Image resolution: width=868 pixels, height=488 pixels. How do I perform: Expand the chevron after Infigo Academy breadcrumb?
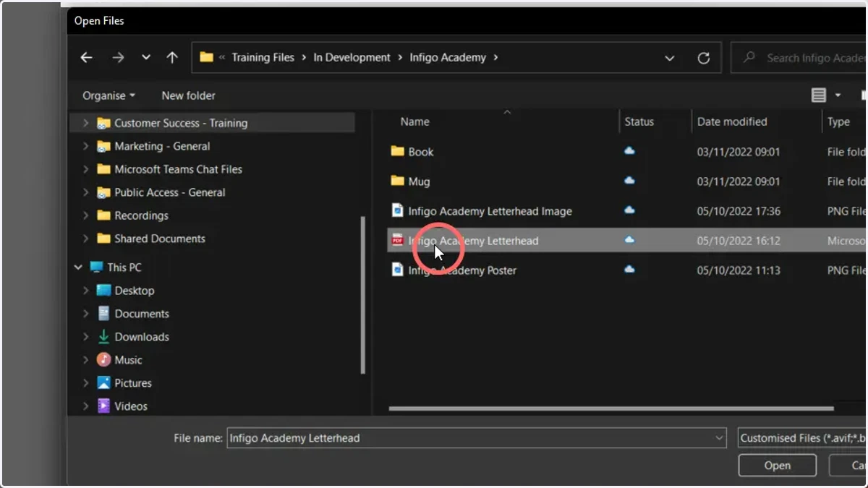[x=495, y=57]
